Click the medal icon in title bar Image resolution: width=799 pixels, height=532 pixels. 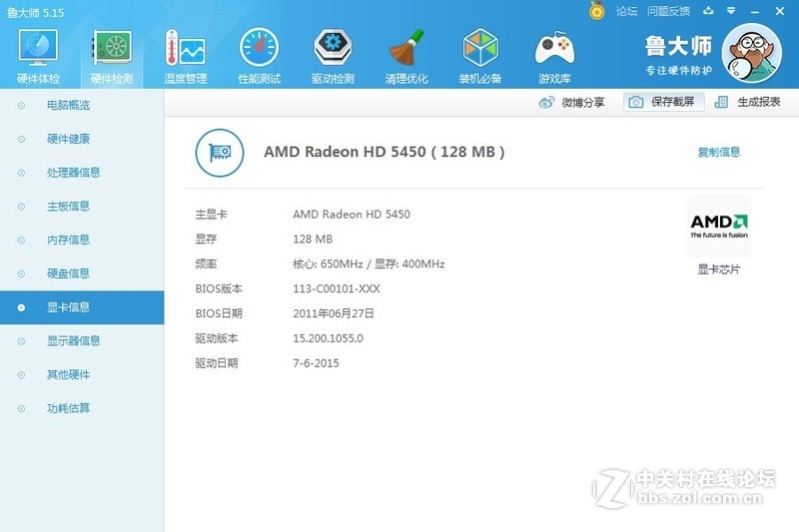596,11
